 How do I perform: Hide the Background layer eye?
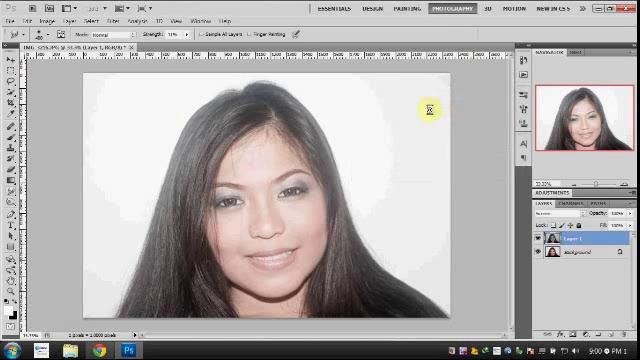538,252
